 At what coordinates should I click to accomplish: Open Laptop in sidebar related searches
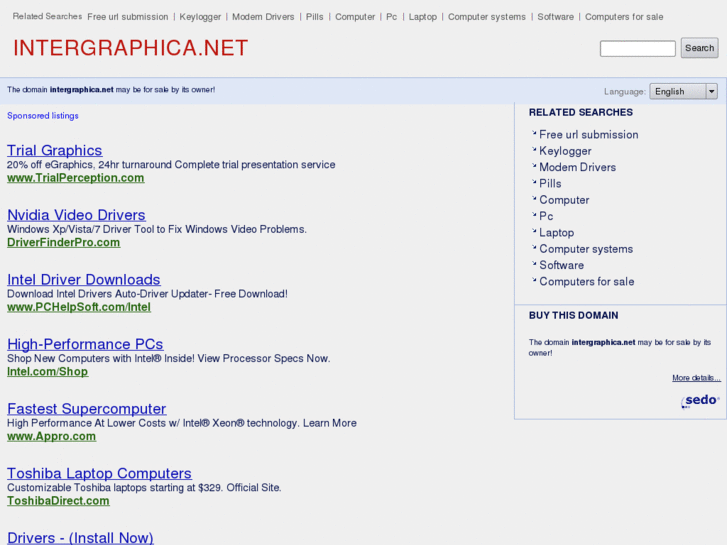[557, 233]
